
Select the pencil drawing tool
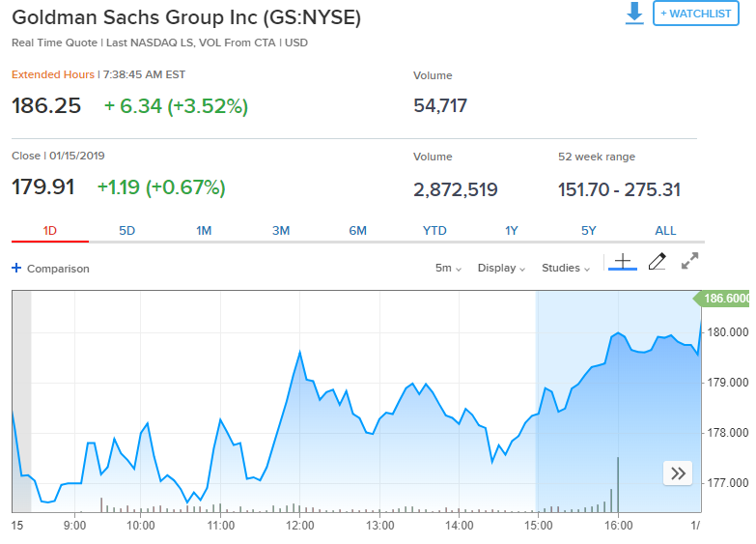pyautogui.click(x=657, y=262)
